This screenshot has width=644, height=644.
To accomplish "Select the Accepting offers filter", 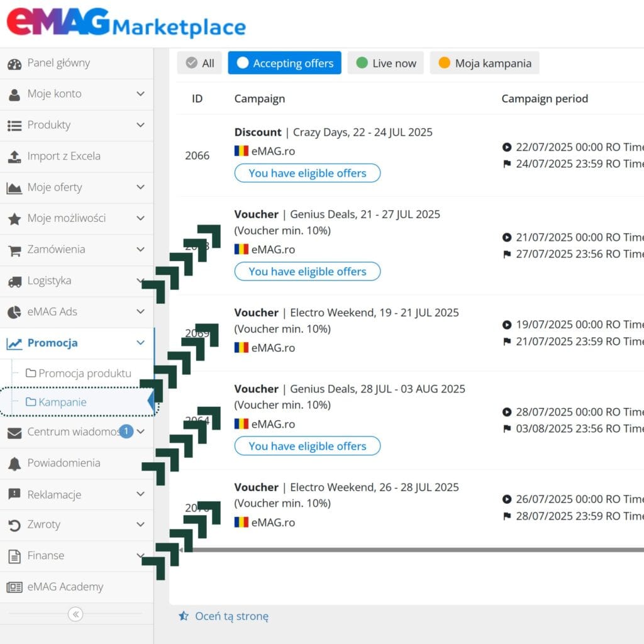I will pyautogui.click(x=285, y=63).
